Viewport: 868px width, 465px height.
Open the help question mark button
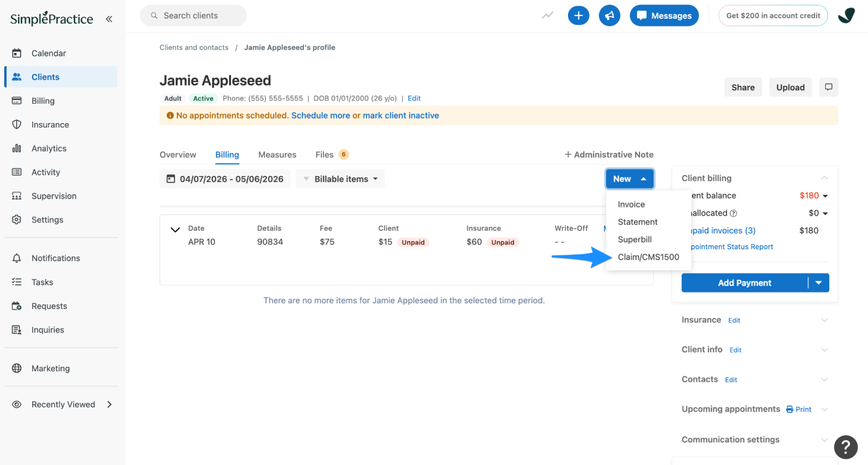coord(845,447)
